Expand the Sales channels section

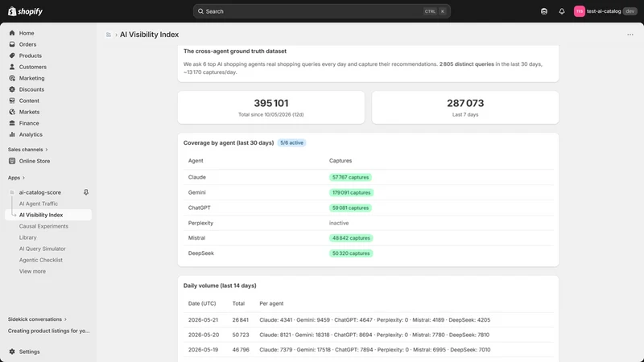(27, 150)
